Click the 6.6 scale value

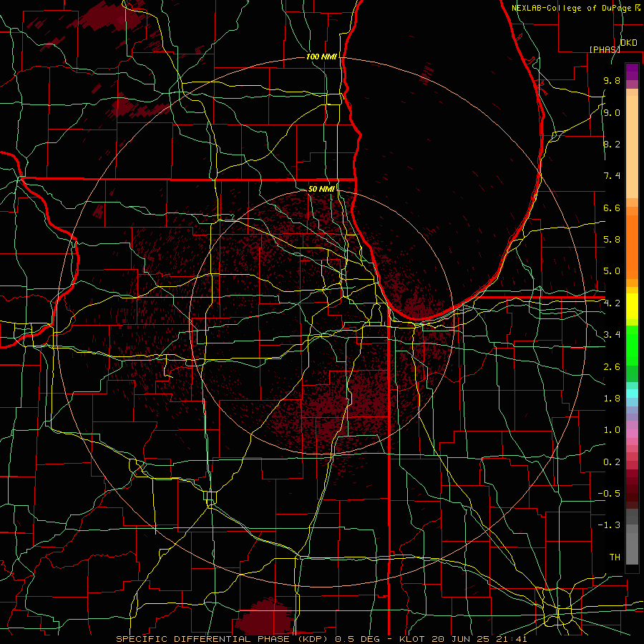612,208
